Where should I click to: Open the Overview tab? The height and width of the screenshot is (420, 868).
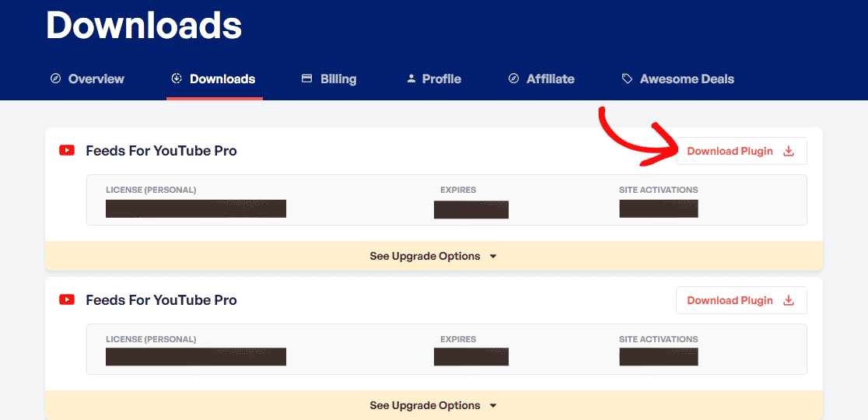pos(87,79)
